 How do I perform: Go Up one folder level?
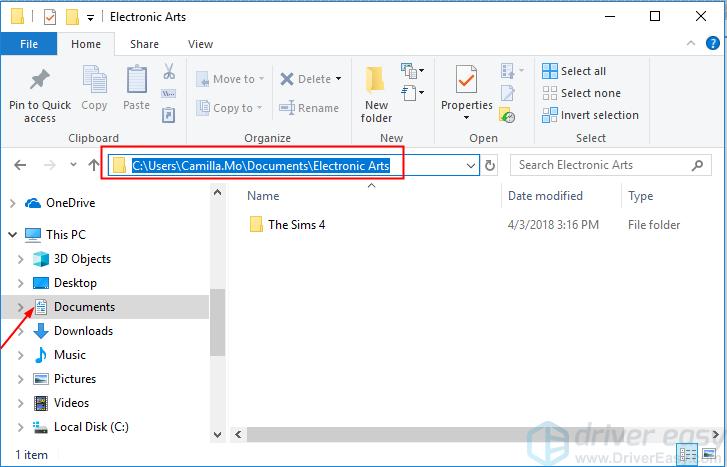point(94,165)
